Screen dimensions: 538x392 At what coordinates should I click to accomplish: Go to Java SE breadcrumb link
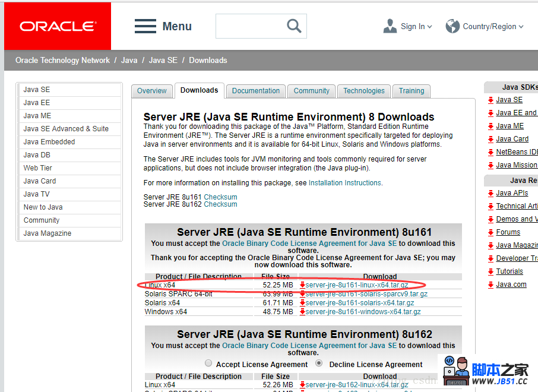click(x=163, y=61)
